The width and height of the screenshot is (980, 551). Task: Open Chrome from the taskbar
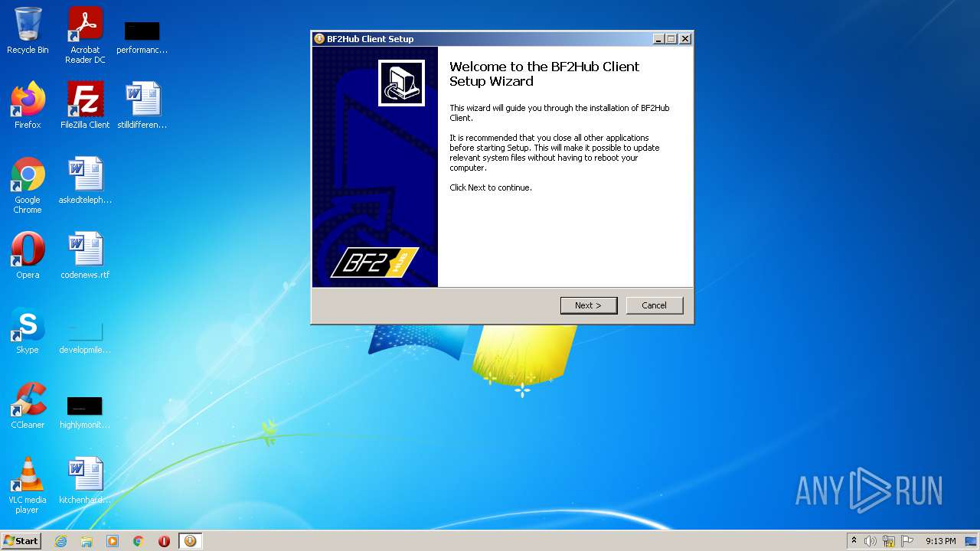pyautogui.click(x=139, y=541)
